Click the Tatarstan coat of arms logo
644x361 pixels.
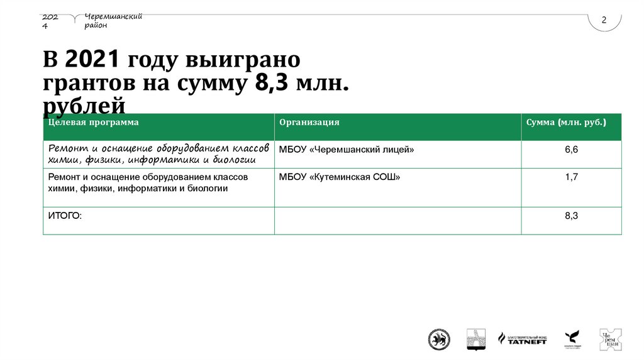click(439, 339)
